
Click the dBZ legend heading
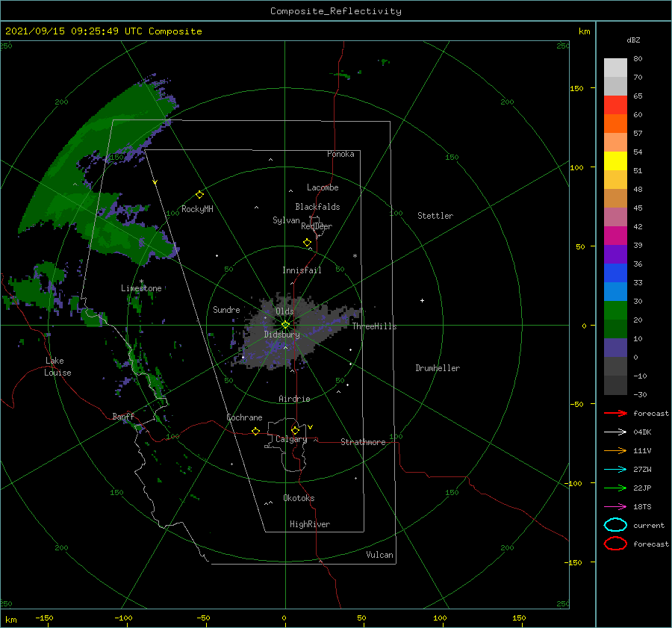click(633, 40)
